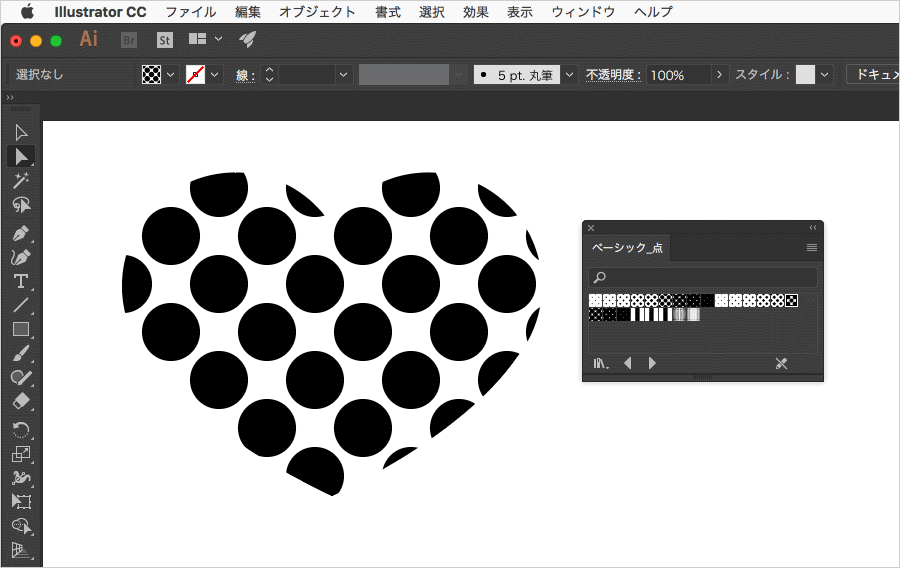The image size is (900, 568).
Task: Open the stroke weight dropdown
Action: [343, 75]
